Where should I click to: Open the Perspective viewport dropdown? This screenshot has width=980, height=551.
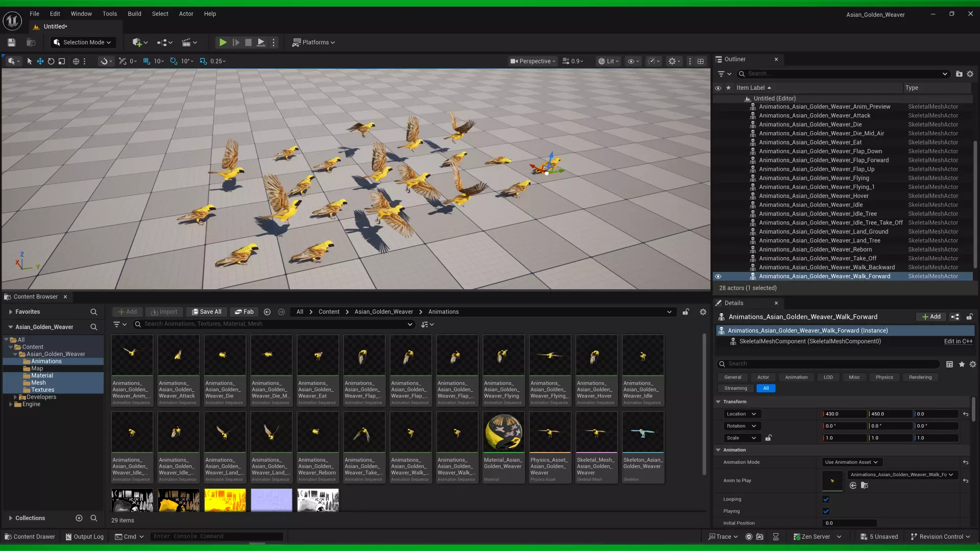(533, 61)
